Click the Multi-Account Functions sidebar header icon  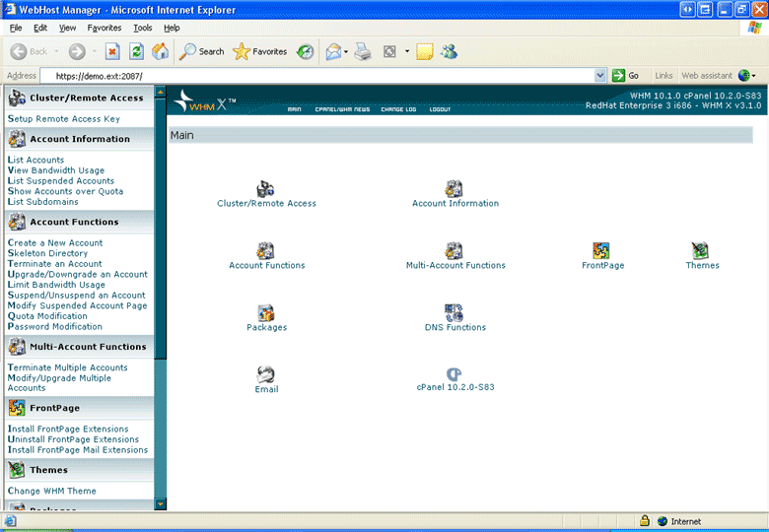click(17, 347)
